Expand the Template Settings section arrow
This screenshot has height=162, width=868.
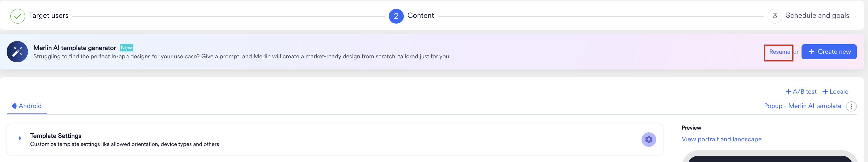(x=20, y=138)
